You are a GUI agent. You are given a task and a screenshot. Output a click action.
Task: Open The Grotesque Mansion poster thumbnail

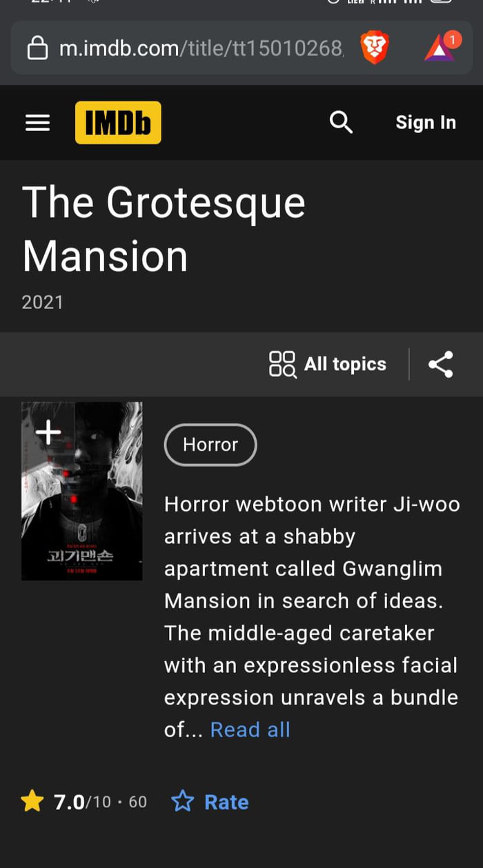point(82,491)
